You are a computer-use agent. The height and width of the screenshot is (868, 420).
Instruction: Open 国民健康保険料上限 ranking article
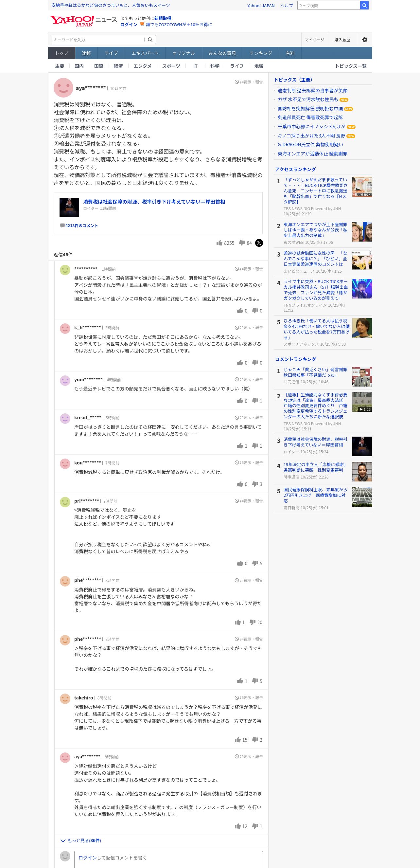coord(315,495)
